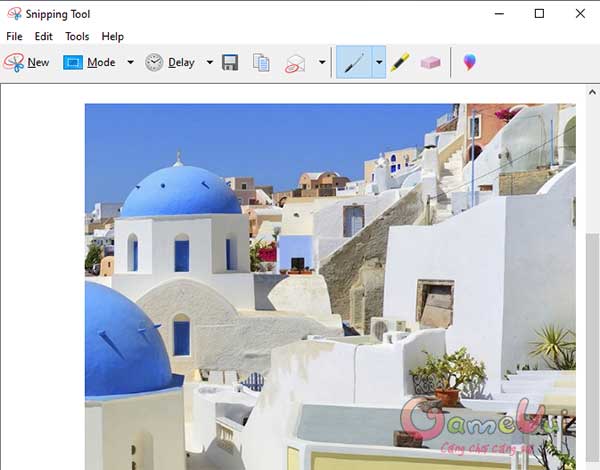Open the Send Snip dropdown arrow

[322, 62]
